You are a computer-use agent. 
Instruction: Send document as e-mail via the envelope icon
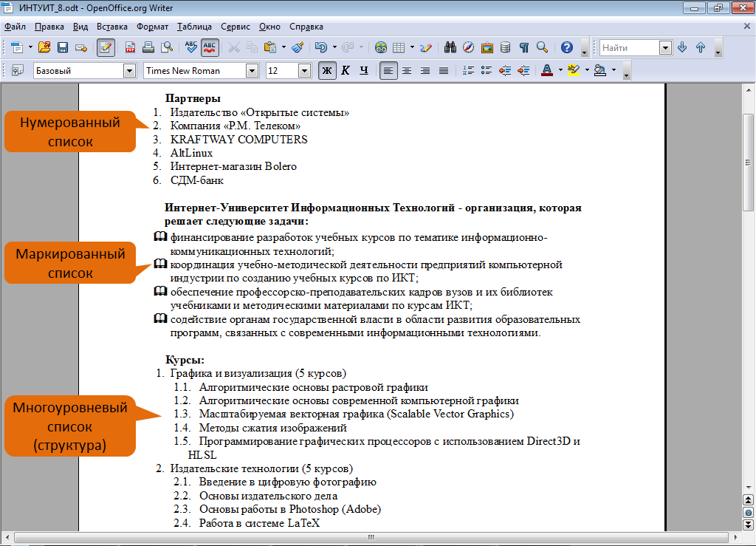81,47
